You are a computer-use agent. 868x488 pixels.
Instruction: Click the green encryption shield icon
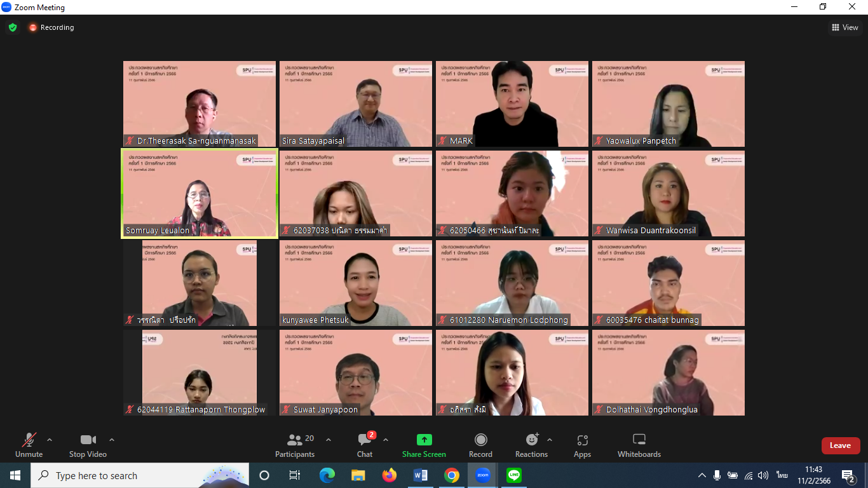(13, 27)
